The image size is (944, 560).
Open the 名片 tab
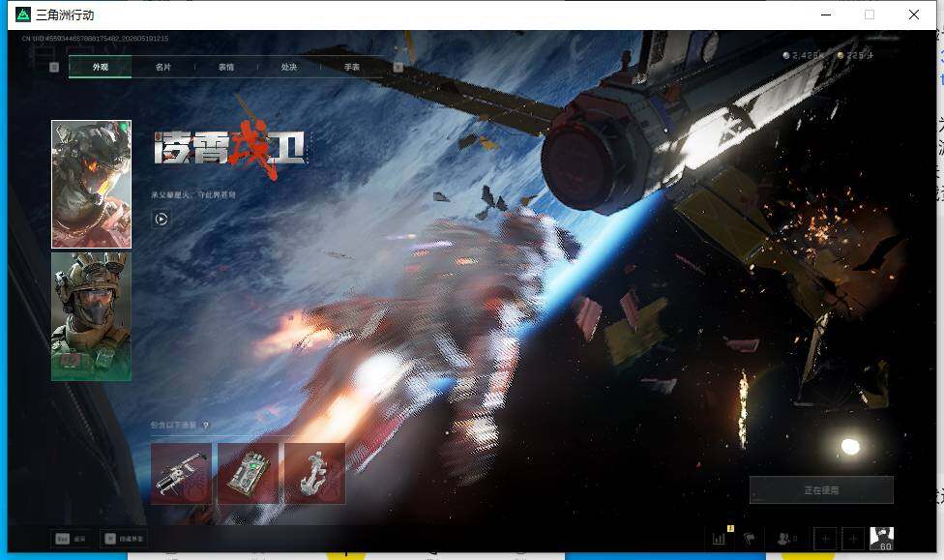coord(163,67)
